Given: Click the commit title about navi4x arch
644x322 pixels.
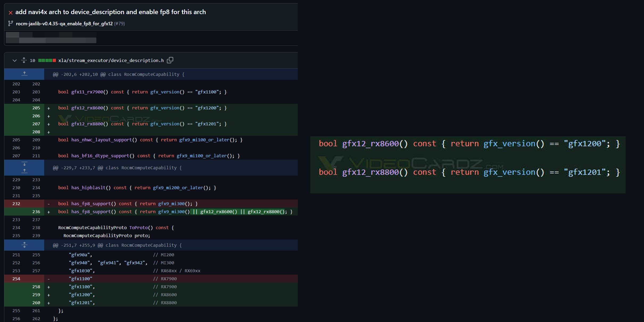Looking at the screenshot, I should point(110,12).
